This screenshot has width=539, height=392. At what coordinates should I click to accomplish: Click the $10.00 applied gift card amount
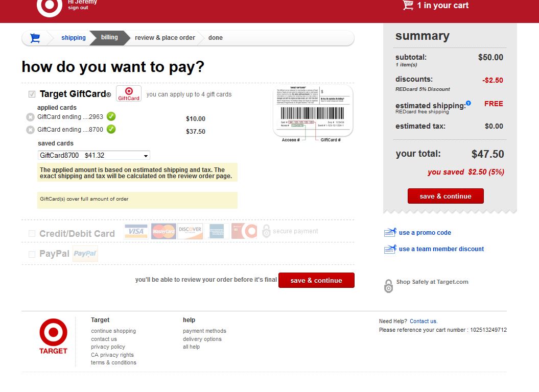point(196,119)
